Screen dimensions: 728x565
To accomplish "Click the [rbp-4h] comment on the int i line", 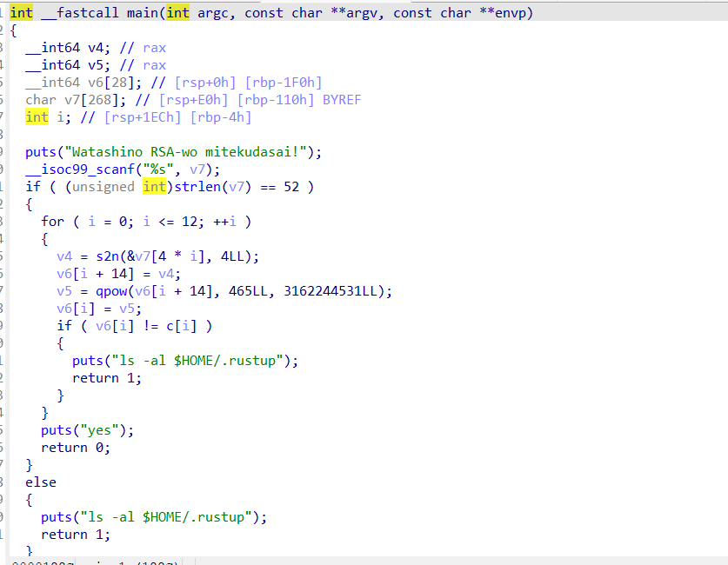I will tap(221, 117).
